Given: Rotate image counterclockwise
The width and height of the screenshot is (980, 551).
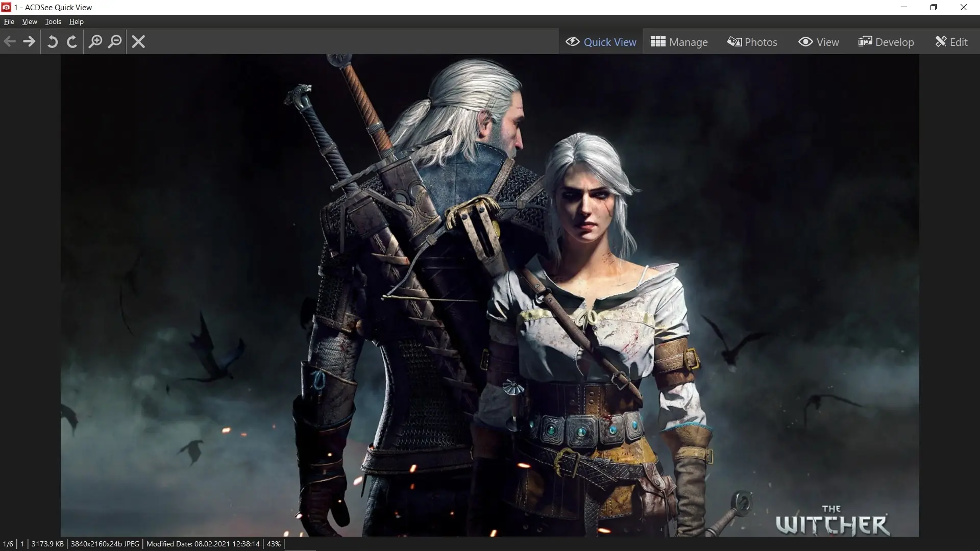Looking at the screenshot, I should [53, 42].
